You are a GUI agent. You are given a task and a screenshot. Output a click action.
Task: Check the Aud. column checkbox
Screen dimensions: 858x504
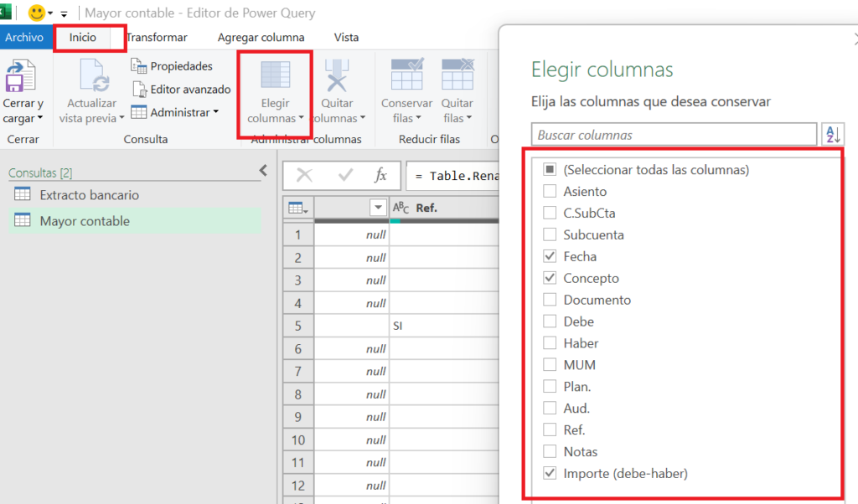(x=550, y=409)
